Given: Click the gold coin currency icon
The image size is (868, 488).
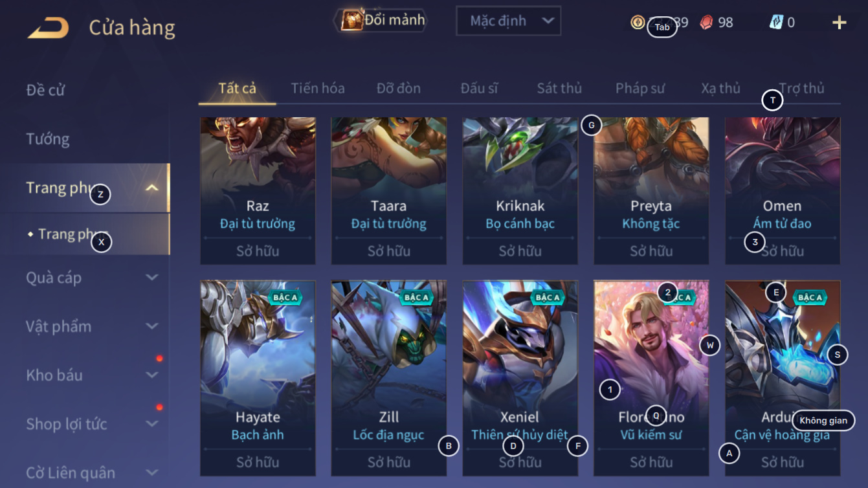Looking at the screenshot, I should point(638,23).
